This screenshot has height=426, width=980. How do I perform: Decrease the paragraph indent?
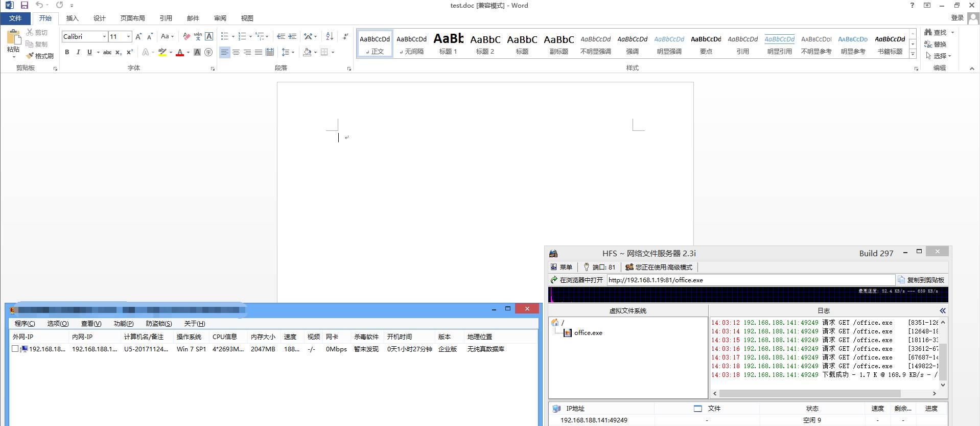(281, 36)
